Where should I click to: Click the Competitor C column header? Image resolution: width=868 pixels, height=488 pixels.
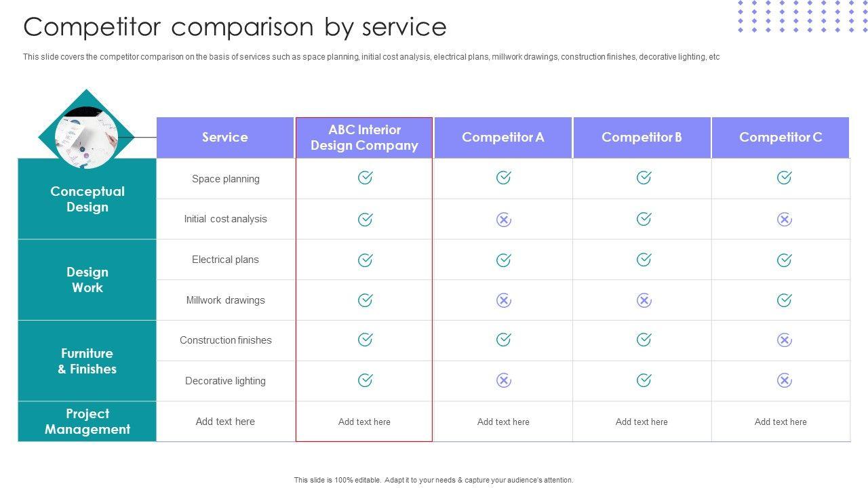point(781,138)
